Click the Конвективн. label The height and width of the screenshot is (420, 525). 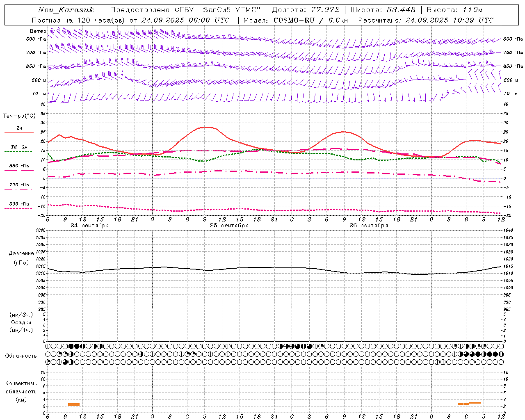pyautogui.click(x=21, y=383)
